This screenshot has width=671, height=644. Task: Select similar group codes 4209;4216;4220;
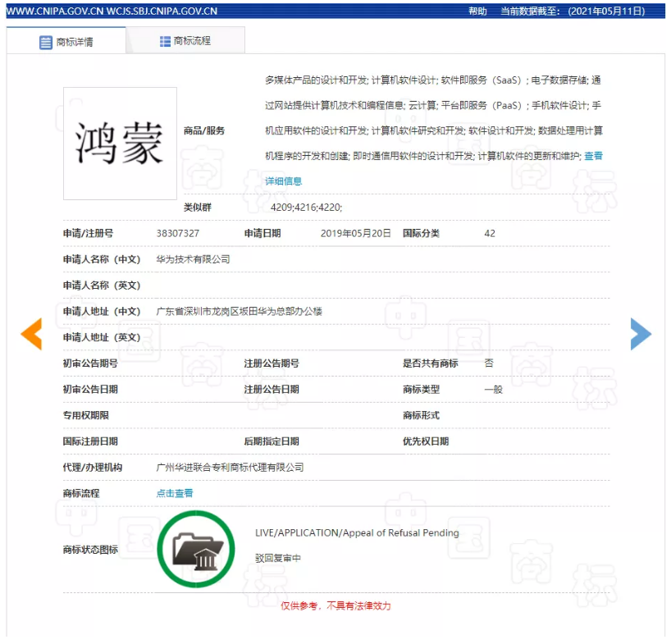307,208
